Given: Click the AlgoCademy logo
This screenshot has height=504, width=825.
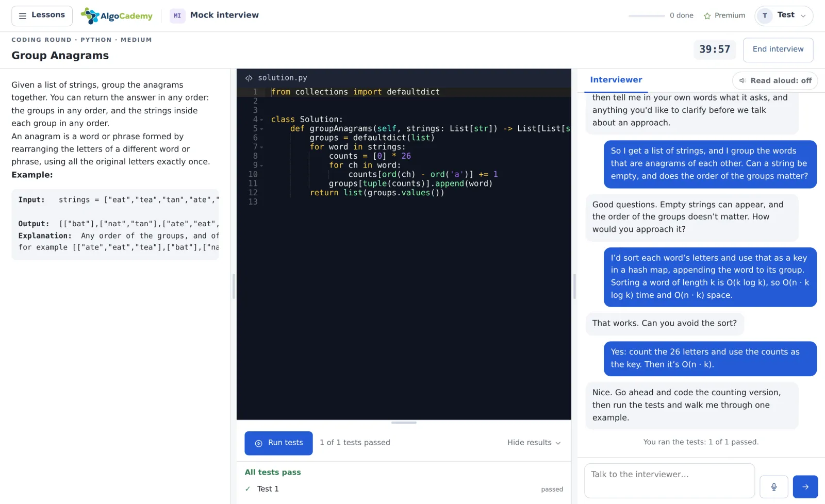Looking at the screenshot, I should pyautogui.click(x=117, y=15).
